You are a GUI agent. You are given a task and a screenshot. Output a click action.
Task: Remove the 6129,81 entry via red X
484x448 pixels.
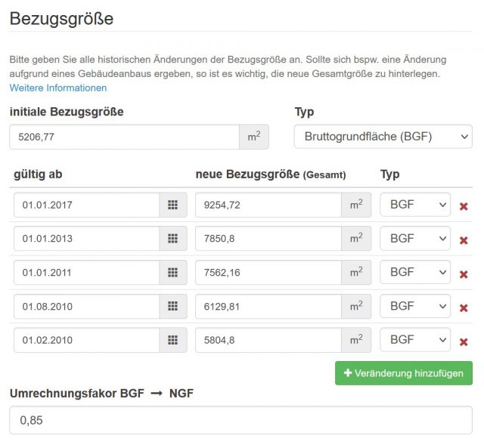464,307
